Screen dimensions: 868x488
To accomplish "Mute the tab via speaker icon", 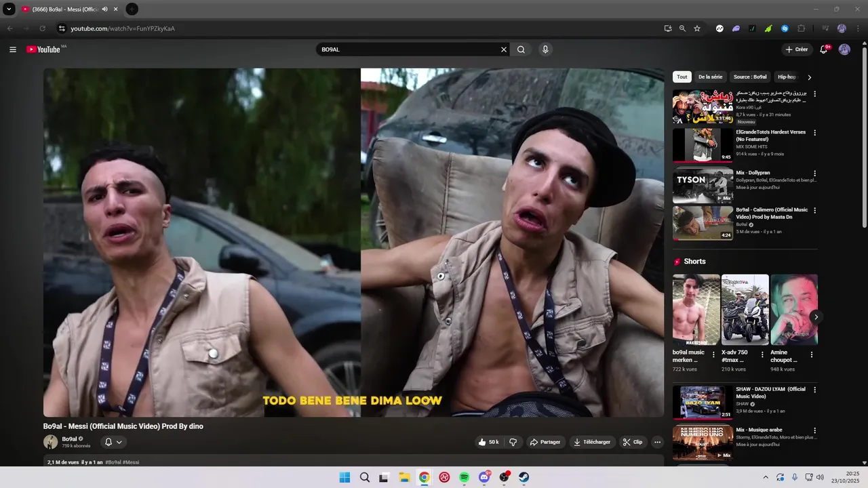I will [x=104, y=9].
